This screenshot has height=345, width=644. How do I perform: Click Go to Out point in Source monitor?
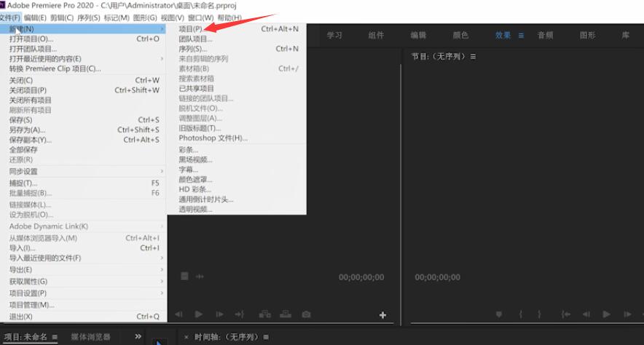click(240, 314)
